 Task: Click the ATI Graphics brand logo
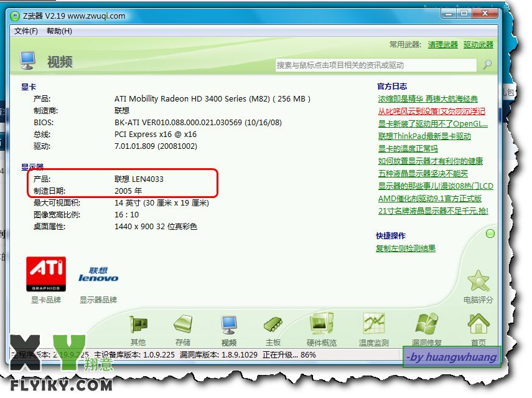(46, 274)
